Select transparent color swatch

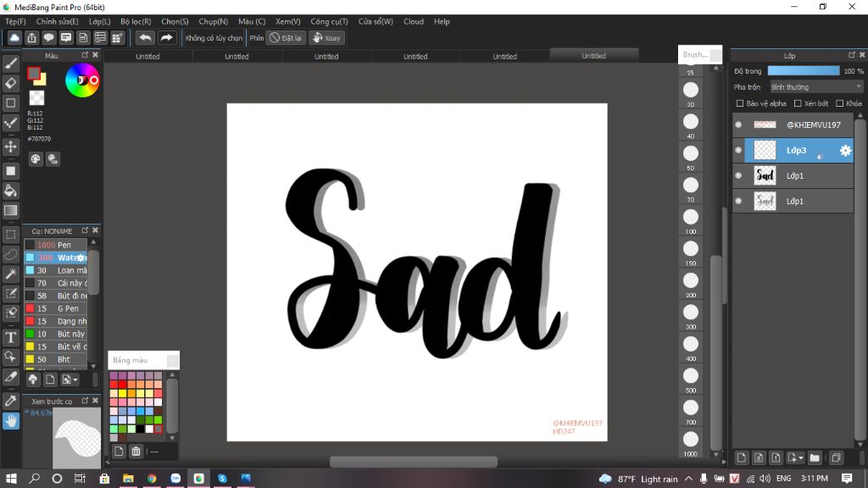[36, 98]
